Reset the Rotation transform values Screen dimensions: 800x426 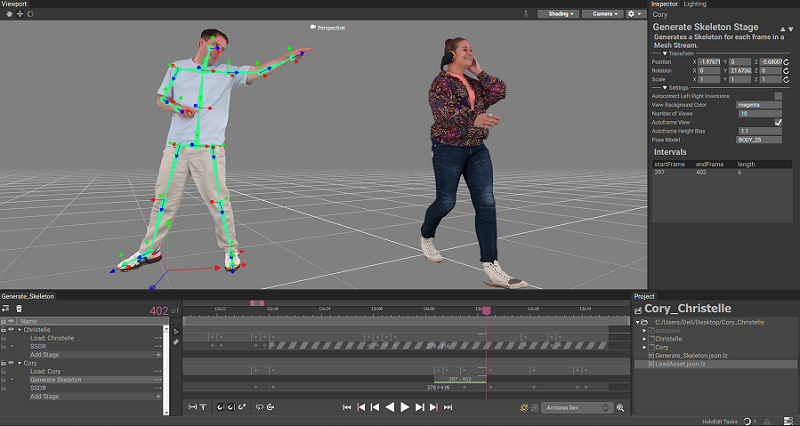click(785, 71)
